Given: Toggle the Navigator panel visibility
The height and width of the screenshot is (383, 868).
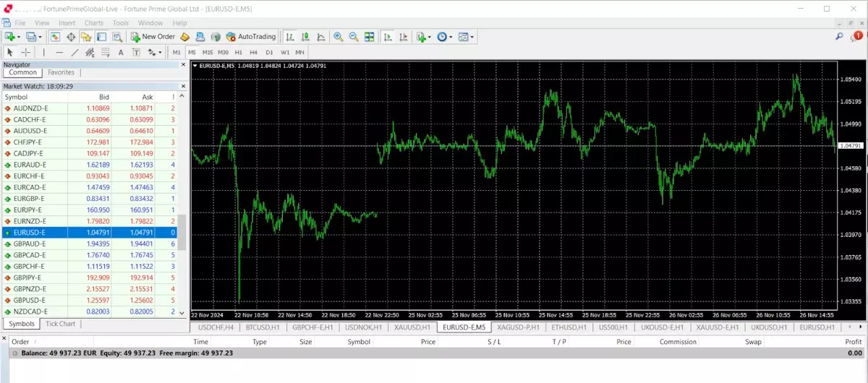Looking at the screenshot, I should (x=85, y=37).
